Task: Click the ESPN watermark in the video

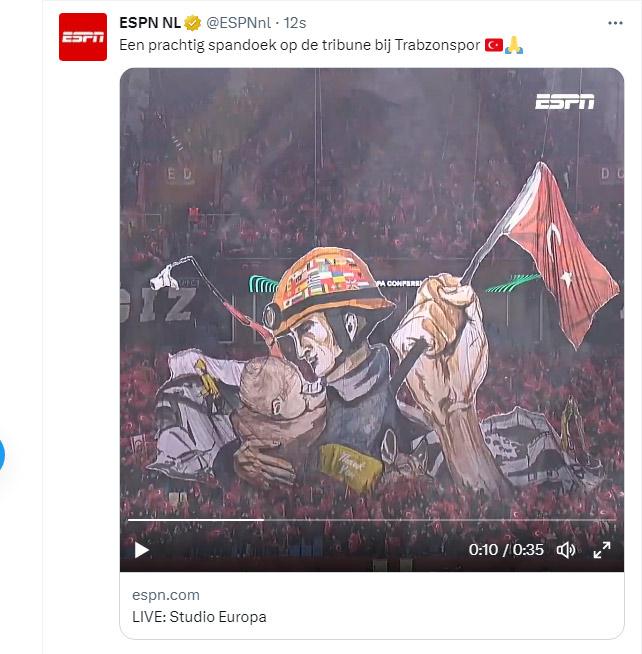Action: click(565, 101)
